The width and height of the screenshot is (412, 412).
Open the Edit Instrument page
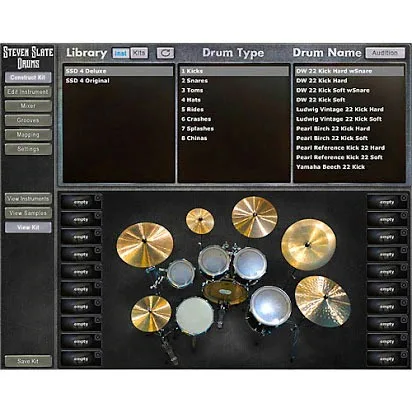tap(28, 92)
